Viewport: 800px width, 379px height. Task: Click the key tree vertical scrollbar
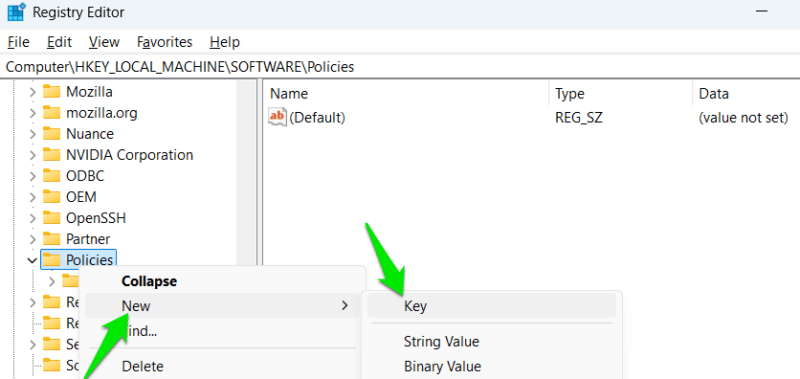(x=247, y=173)
